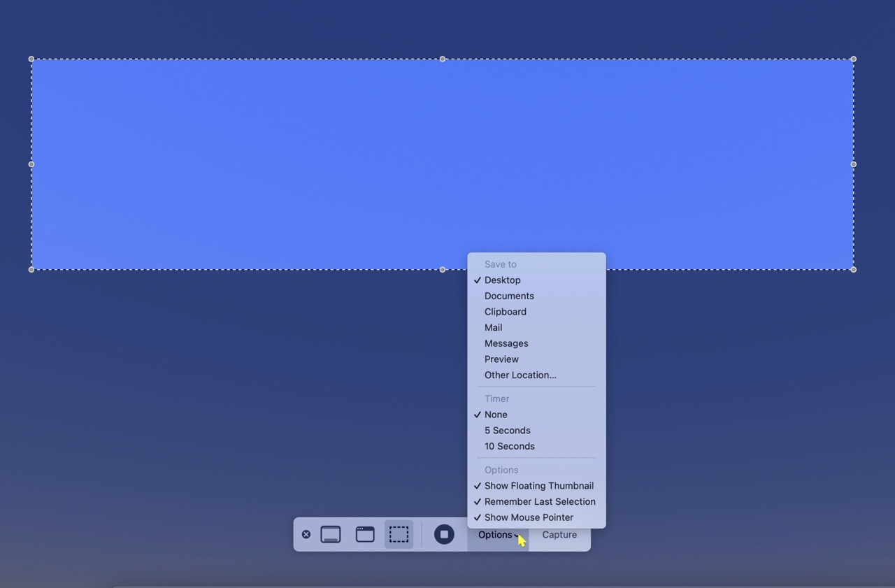Select None under the Timer section

pos(495,414)
